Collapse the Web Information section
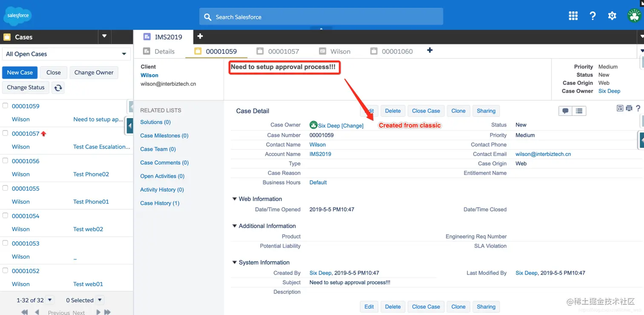Screen dimensions: 644x315 (x=234, y=199)
